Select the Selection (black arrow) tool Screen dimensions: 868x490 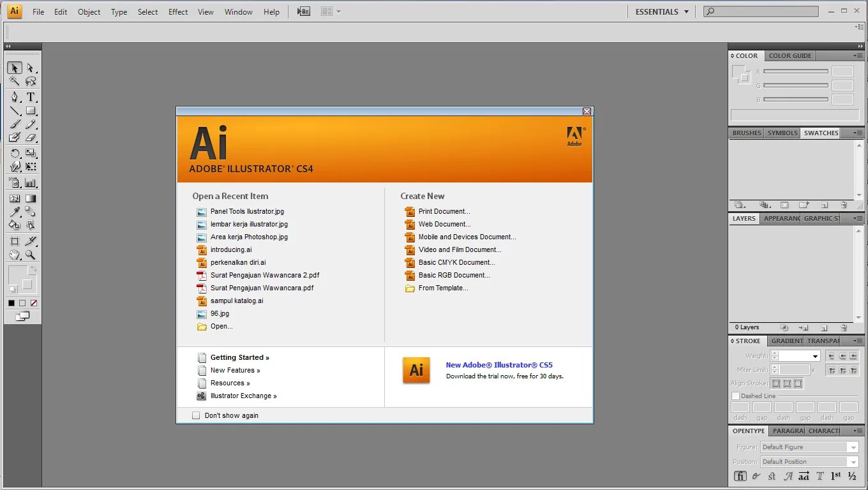click(x=15, y=68)
